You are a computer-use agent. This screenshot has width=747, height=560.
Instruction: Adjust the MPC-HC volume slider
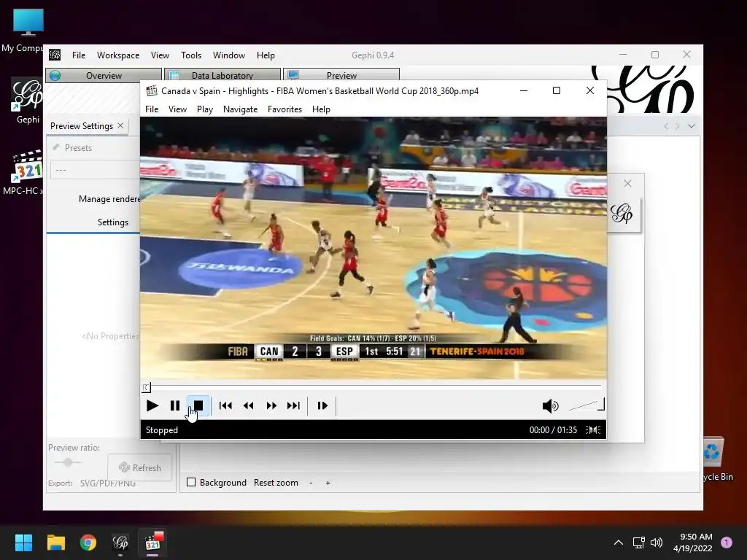(587, 405)
